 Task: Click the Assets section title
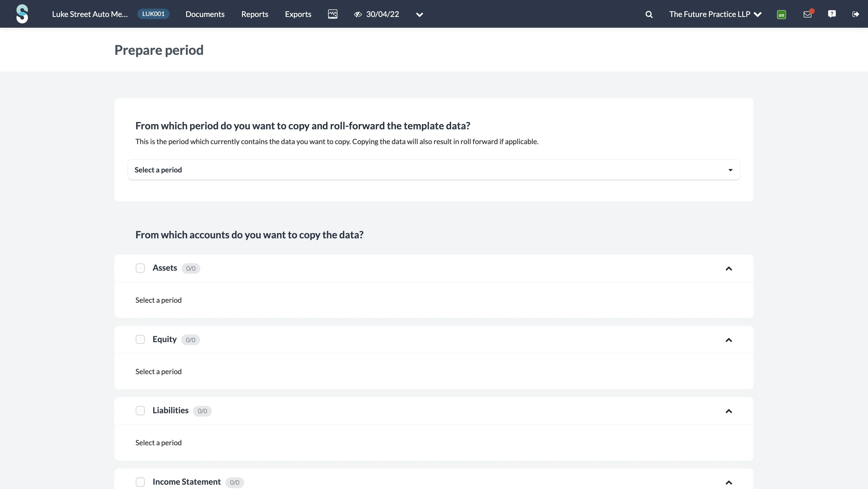point(164,268)
